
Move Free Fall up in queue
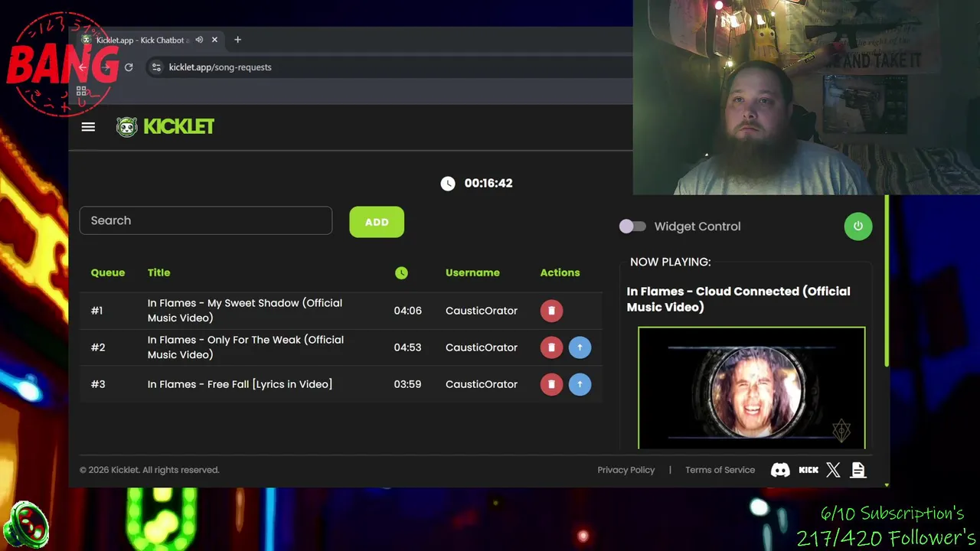coord(580,384)
